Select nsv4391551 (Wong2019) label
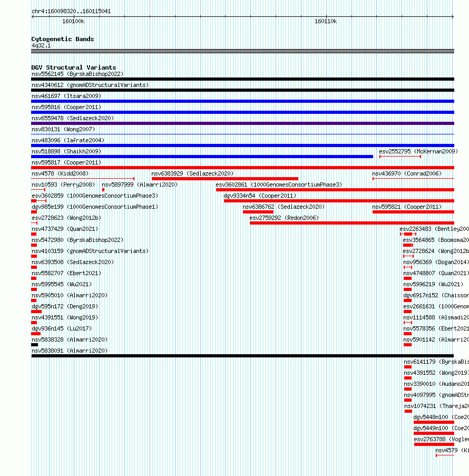The height and width of the screenshot is (476, 469). [x=65, y=317]
